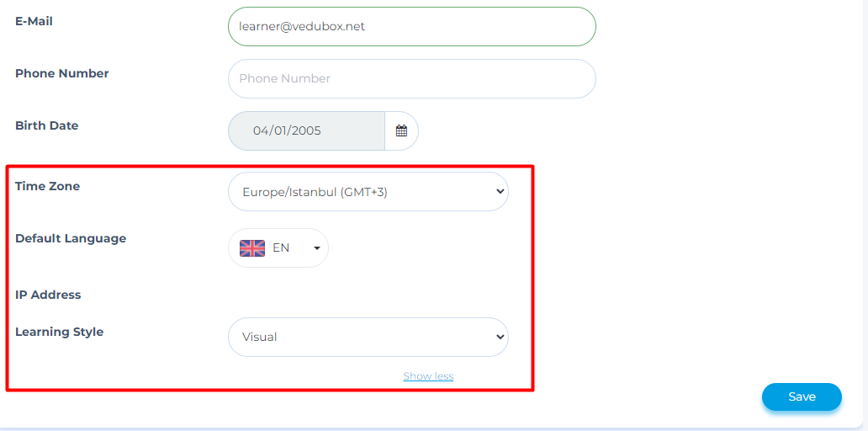Focus the E-Mail input field
Screen dimensions: 868x431
tap(411, 26)
